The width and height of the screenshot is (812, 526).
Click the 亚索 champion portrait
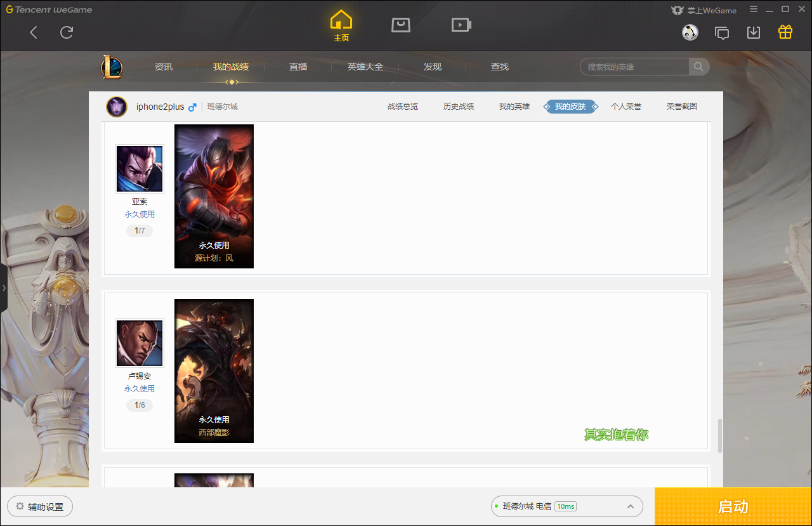(x=140, y=169)
